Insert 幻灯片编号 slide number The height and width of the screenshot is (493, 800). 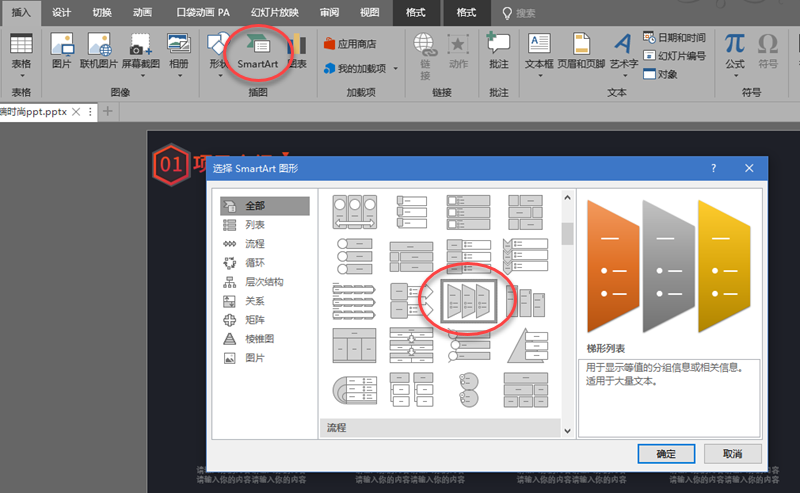674,56
